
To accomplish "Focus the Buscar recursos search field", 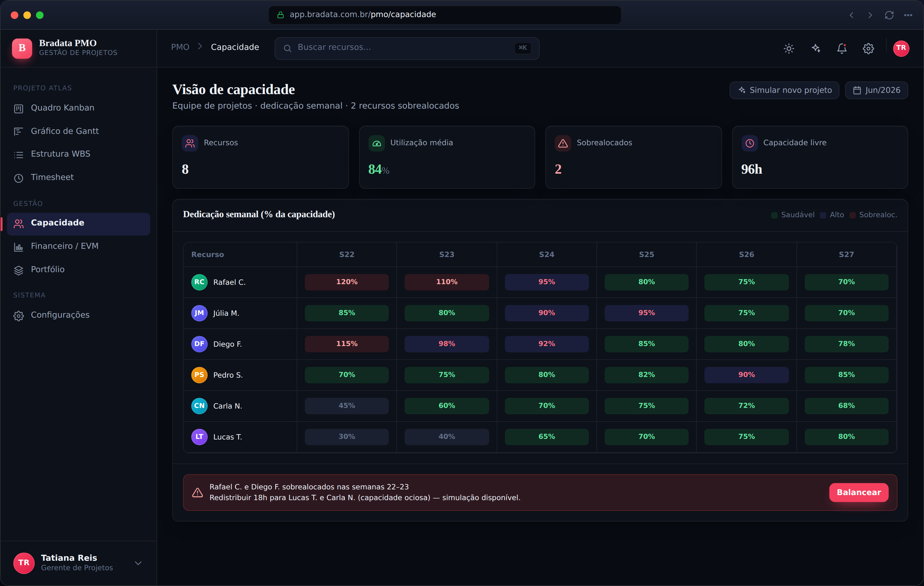I will tap(407, 48).
